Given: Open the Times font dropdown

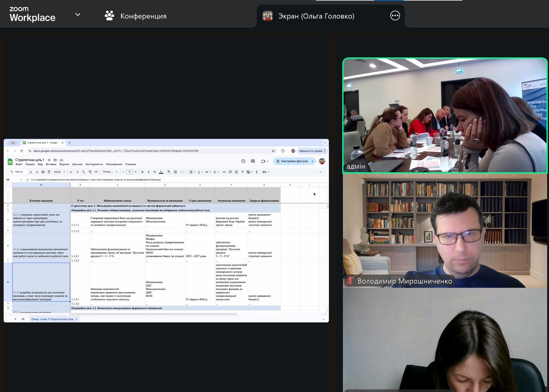Looking at the screenshot, I should coord(110,172).
